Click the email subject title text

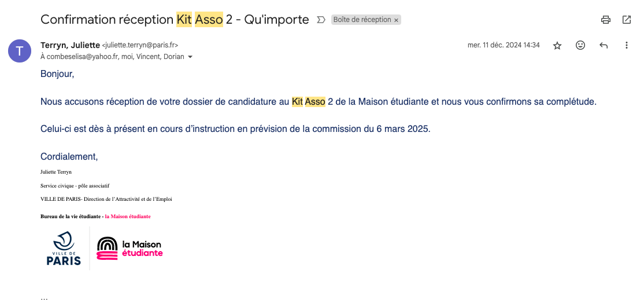(x=175, y=20)
